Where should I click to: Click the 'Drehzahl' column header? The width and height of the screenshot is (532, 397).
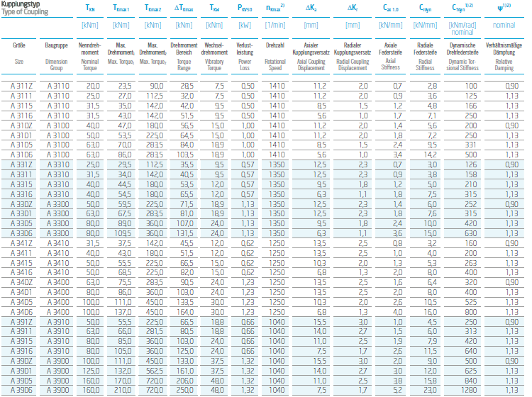click(x=275, y=45)
